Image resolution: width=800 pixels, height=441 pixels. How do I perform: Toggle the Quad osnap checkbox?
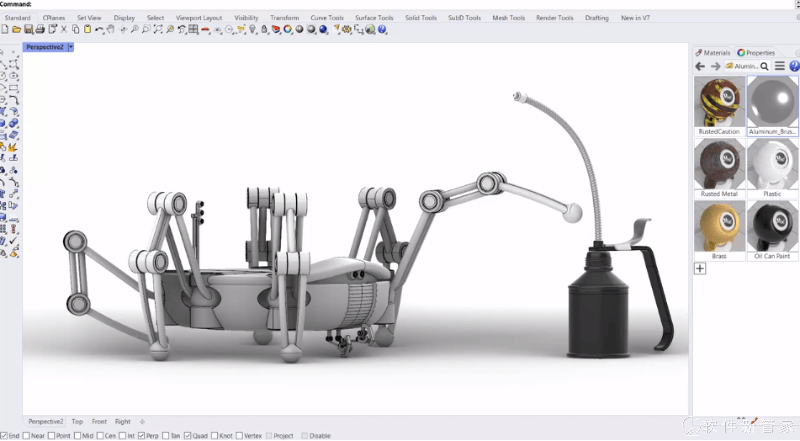tap(186, 436)
